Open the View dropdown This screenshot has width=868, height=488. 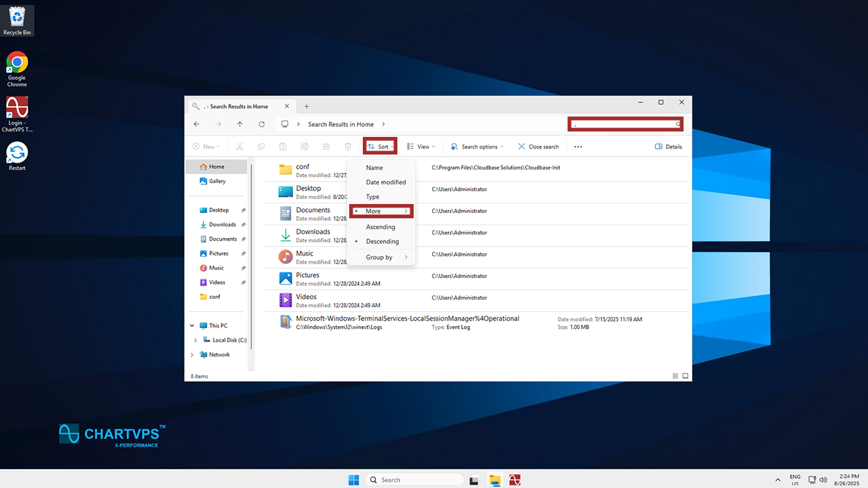(422, 146)
